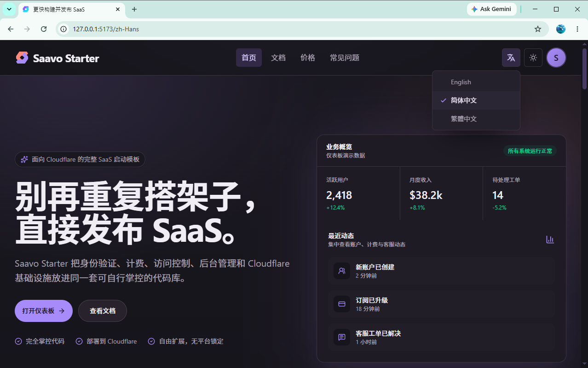Screen dimensions: 588x368
Task: Click the Saavo Starter brand name link
Action: pos(66,58)
